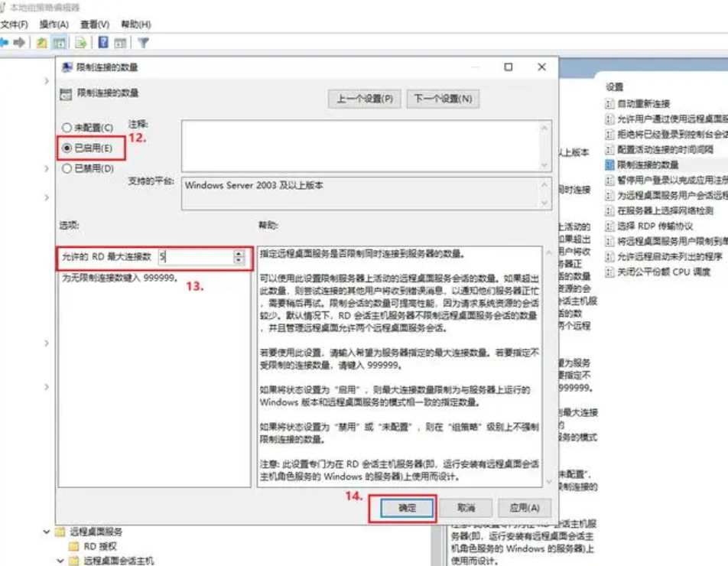Click the filter toolbar icon
Viewport: 728px width, 566px height.
point(145,42)
